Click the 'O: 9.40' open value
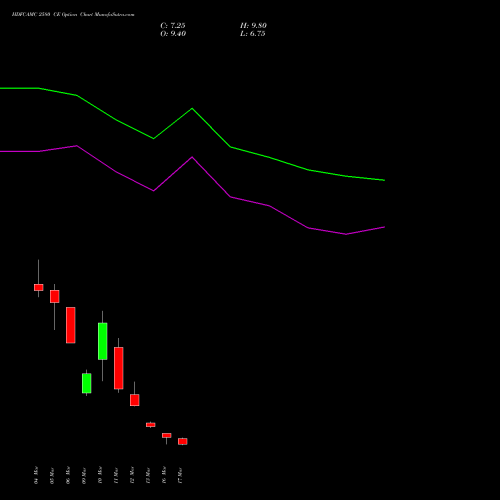This screenshot has height=500, width=500. 173,34
